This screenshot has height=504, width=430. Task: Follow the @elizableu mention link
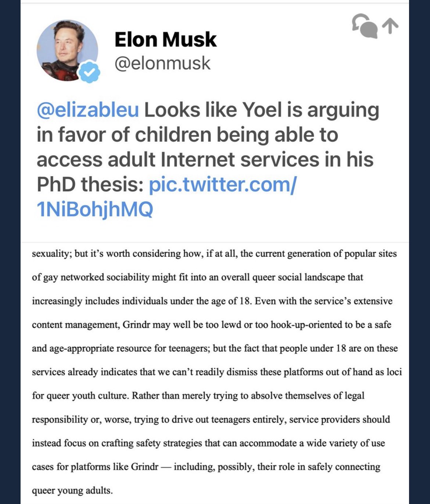88,110
